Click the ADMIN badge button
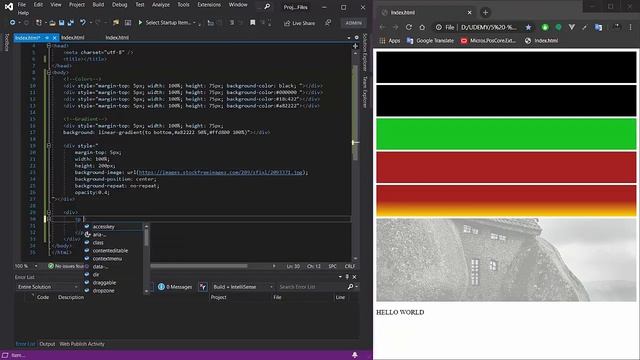This screenshot has width=640, height=360. (353, 23)
